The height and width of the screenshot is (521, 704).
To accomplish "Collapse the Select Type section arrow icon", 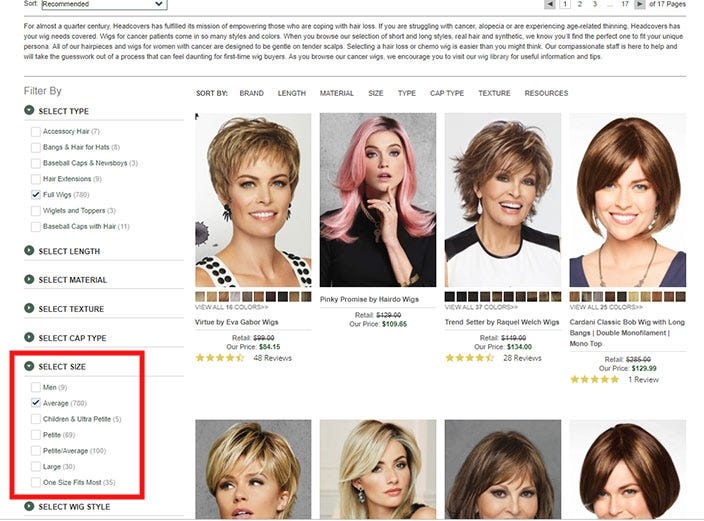I will (x=29, y=110).
